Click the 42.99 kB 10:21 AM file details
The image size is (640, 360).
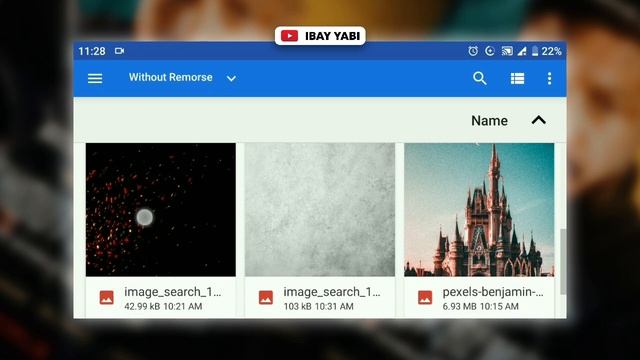[163, 306]
